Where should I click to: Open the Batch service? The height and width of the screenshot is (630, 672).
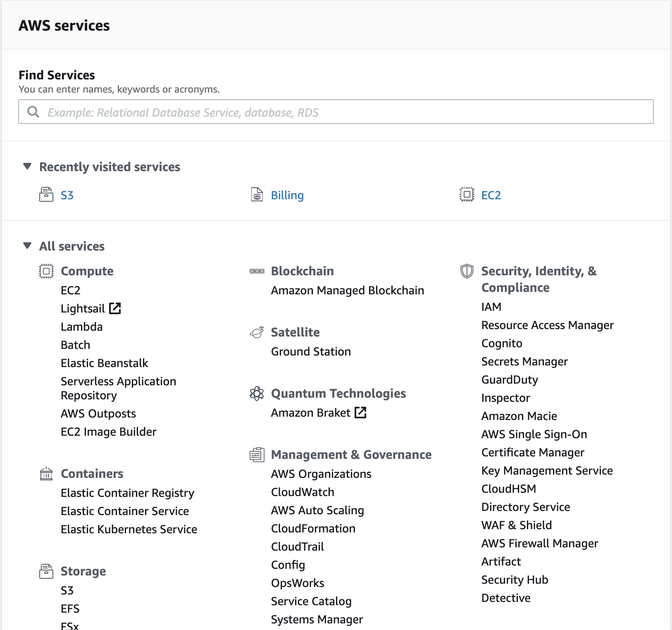click(x=75, y=345)
